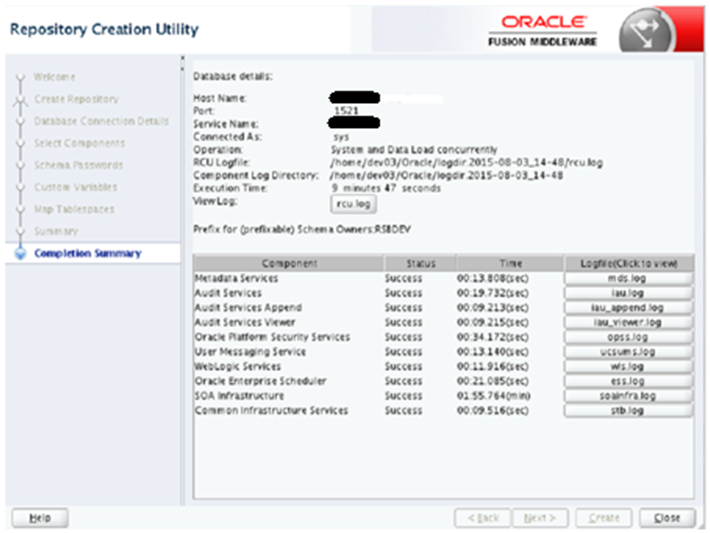710x533 pixels.
Task: Select the Welcome step
Action: 54,77
